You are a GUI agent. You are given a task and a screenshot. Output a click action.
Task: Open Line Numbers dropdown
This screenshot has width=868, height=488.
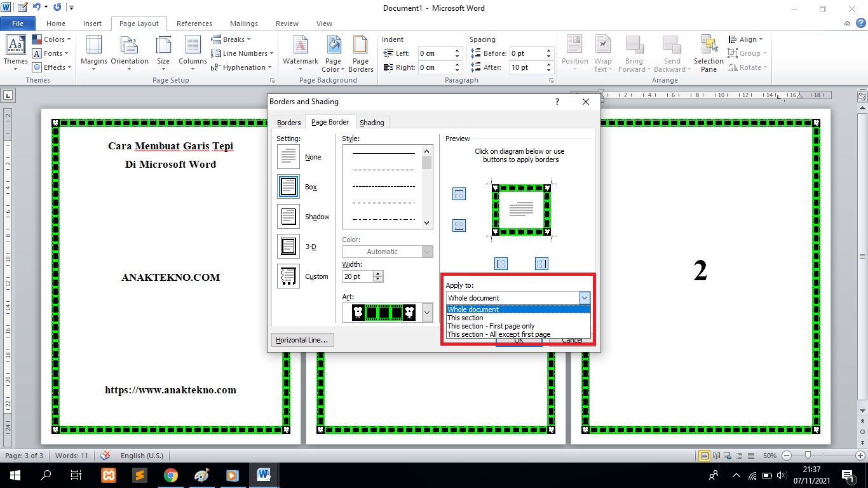[242, 53]
